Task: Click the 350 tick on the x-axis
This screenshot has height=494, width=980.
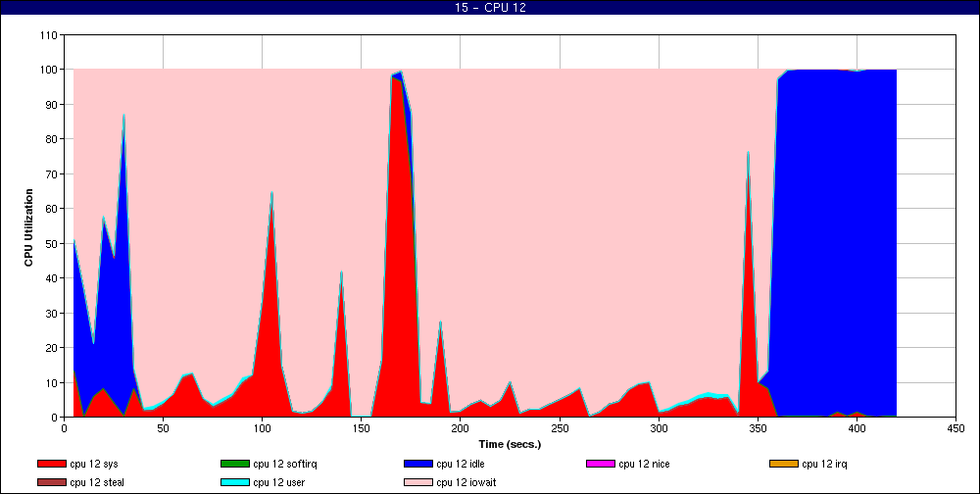Action: 759,429
